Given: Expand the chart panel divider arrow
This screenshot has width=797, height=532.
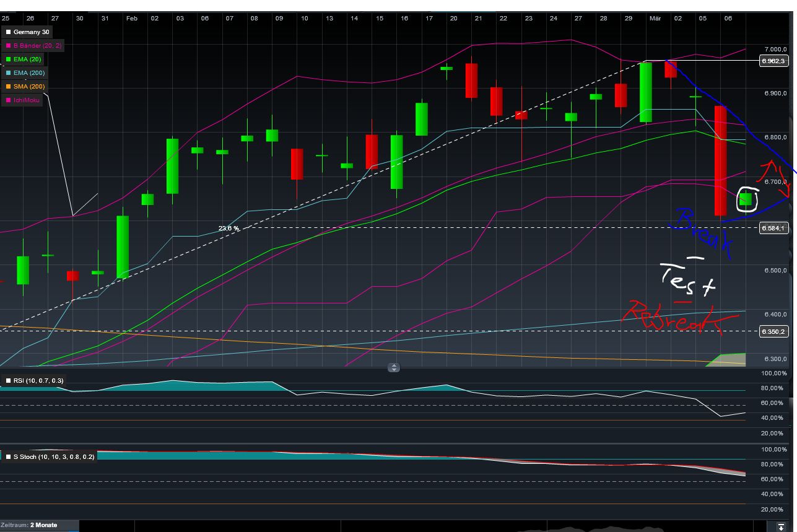Looking at the screenshot, I should point(394,367).
